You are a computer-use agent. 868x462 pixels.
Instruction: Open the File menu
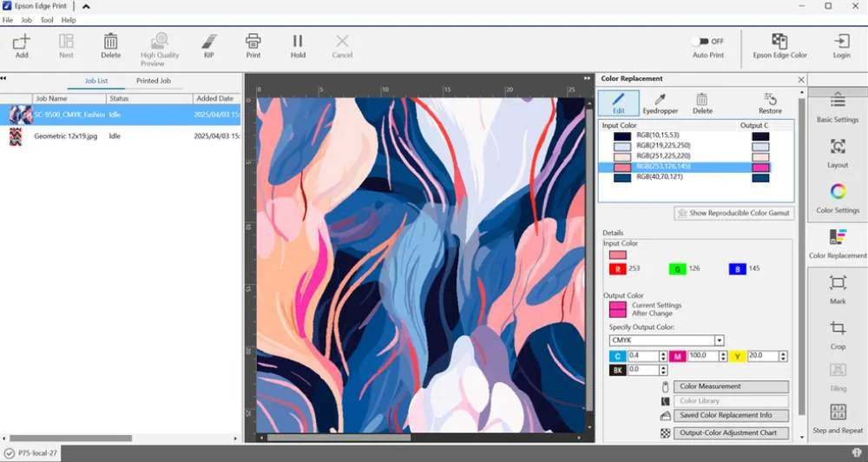(x=7, y=20)
